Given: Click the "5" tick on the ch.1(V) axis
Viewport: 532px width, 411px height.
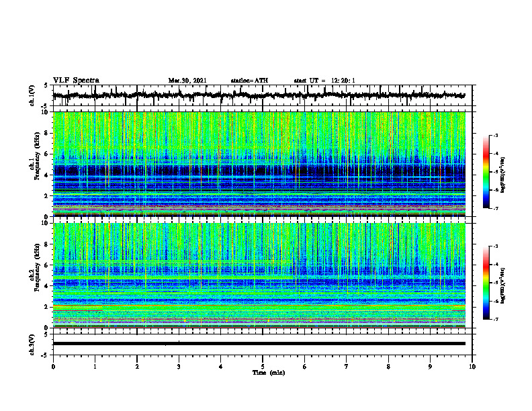Looking at the screenshot, I should pyautogui.click(x=46, y=85).
